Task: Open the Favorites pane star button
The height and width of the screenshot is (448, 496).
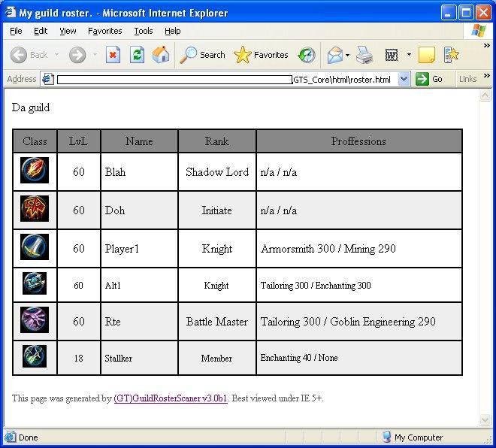Action: [261, 55]
